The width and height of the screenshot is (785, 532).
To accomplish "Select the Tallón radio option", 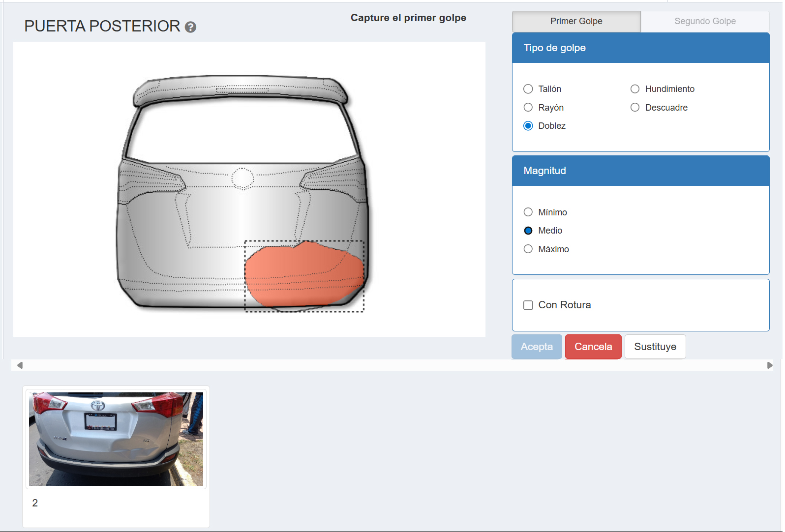I will 528,89.
